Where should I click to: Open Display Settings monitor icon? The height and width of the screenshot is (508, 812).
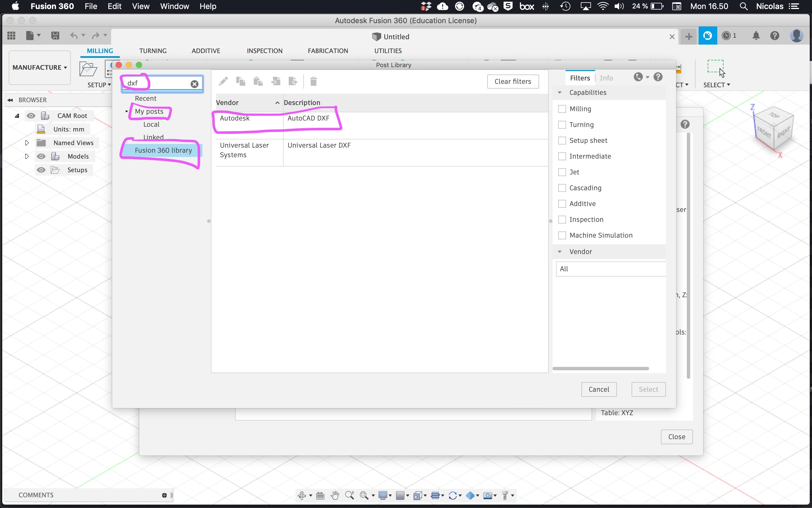(x=383, y=495)
